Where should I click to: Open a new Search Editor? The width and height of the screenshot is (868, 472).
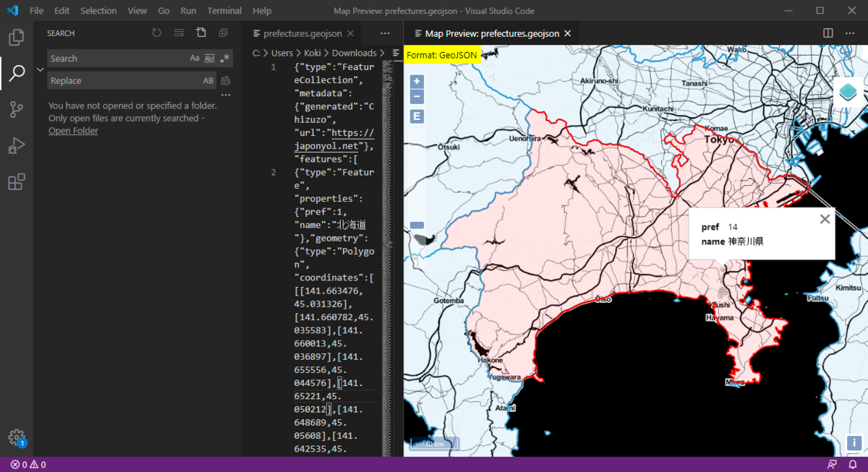coord(200,33)
